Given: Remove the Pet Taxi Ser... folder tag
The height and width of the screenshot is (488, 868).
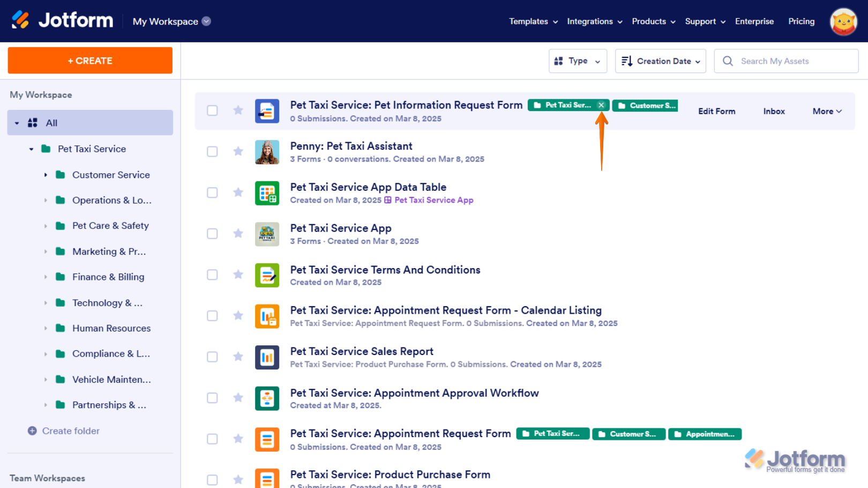Looking at the screenshot, I should 601,105.
